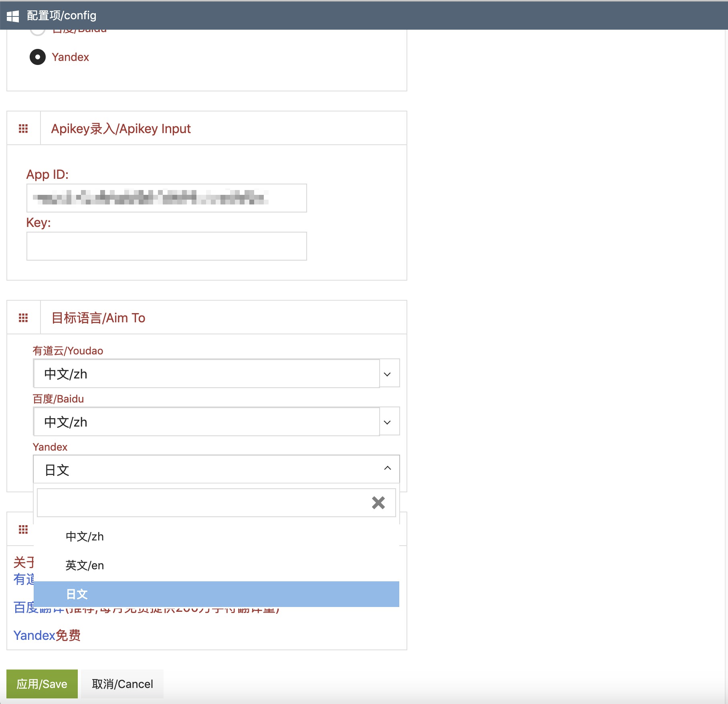Click the Yandex label above dropdown

(50, 447)
